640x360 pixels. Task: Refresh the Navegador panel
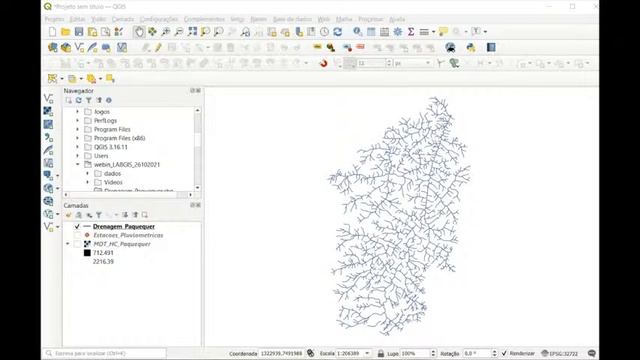click(78, 100)
